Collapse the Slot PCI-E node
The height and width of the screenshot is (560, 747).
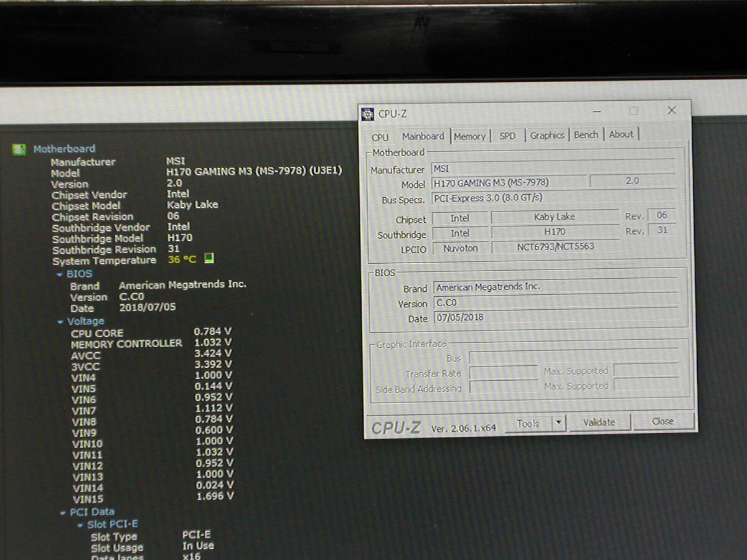pos(81,525)
